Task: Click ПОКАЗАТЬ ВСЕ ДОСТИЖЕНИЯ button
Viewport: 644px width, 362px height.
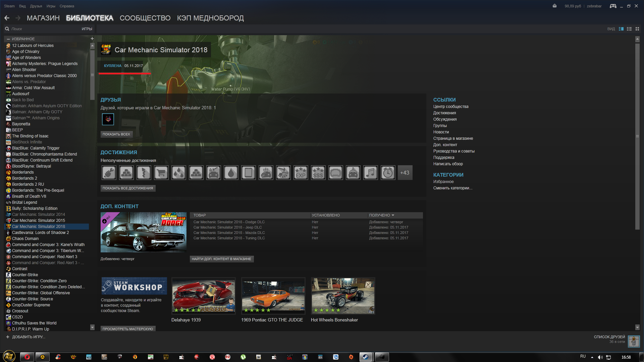Action: pos(128,188)
